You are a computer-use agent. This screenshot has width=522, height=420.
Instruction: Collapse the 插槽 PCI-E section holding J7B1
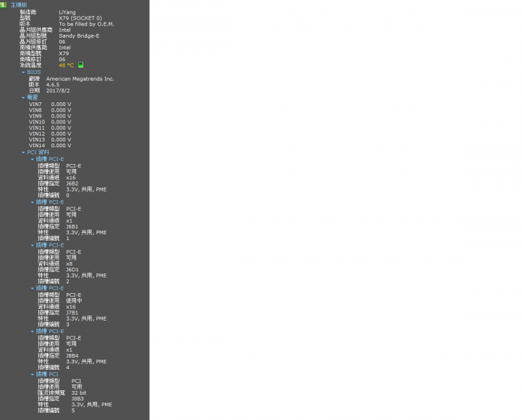pos(33,289)
